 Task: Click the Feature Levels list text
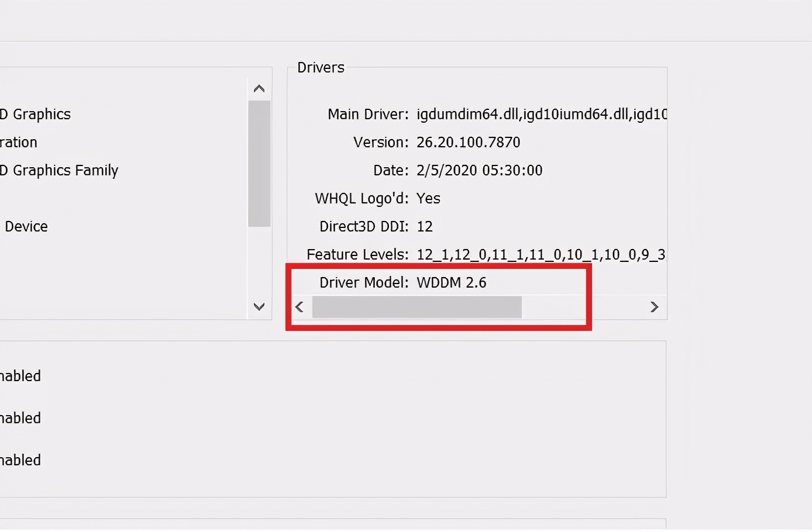click(541, 254)
